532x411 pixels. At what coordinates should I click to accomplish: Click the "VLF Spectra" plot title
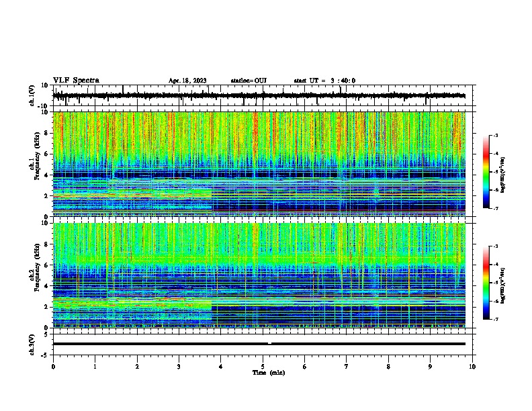tap(76, 81)
